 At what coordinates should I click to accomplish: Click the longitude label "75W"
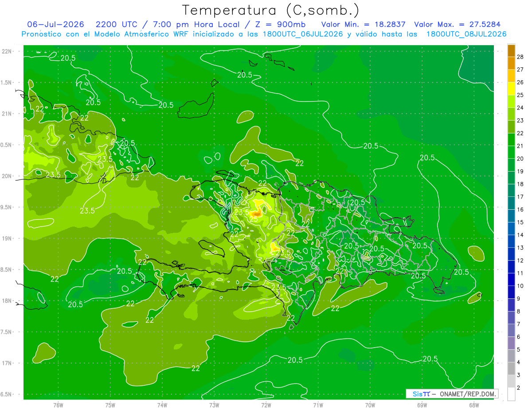(110, 405)
